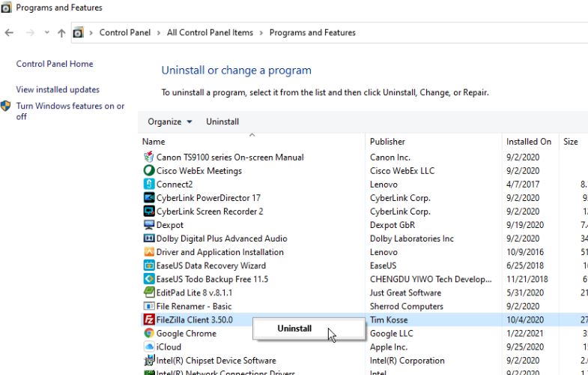Click the EaseUS Data Recovery Wizard icon
The width and height of the screenshot is (588, 375).
tap(149, 265)
